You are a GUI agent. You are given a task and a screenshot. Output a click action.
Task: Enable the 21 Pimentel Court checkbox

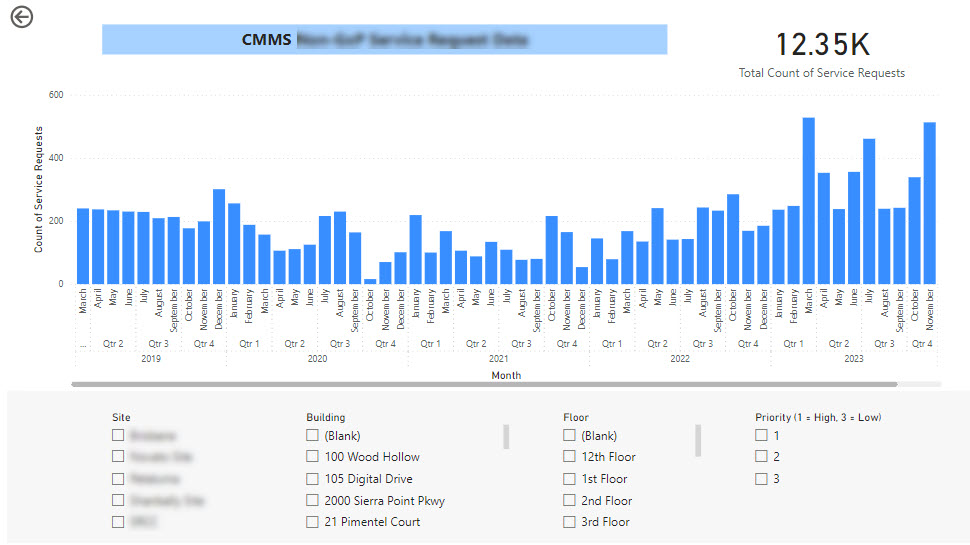[x=313, y=522]
